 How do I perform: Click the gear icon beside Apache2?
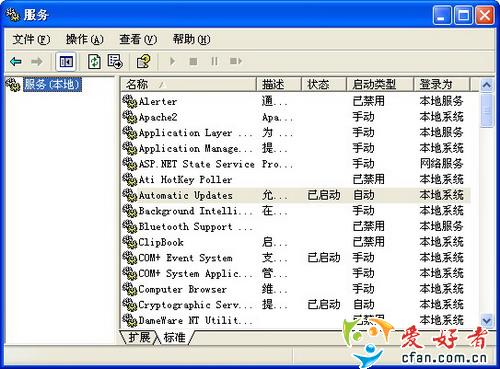(130, 117)
